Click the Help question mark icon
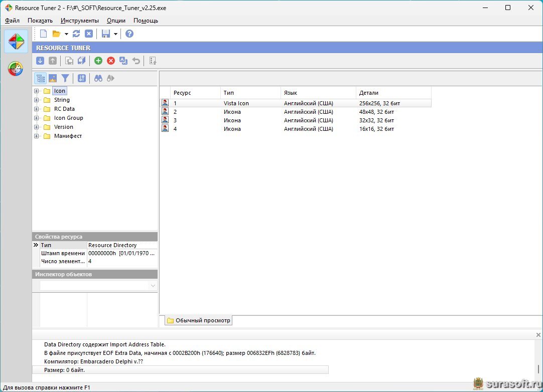The image size is (543, 392). [129, 34]
